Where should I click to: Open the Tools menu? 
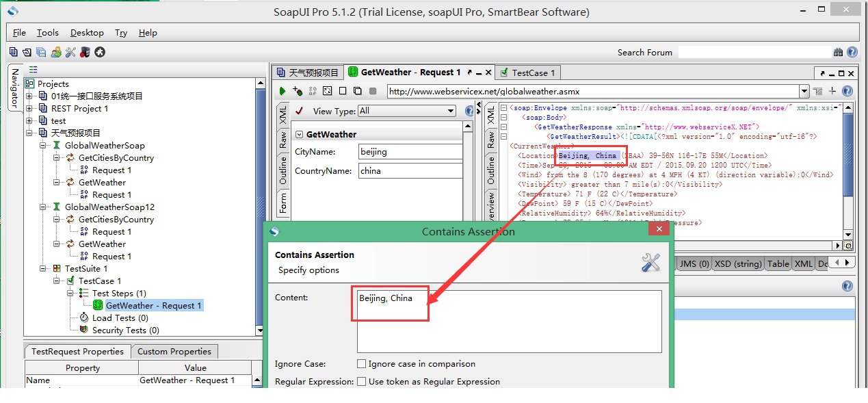coord(48,32)
